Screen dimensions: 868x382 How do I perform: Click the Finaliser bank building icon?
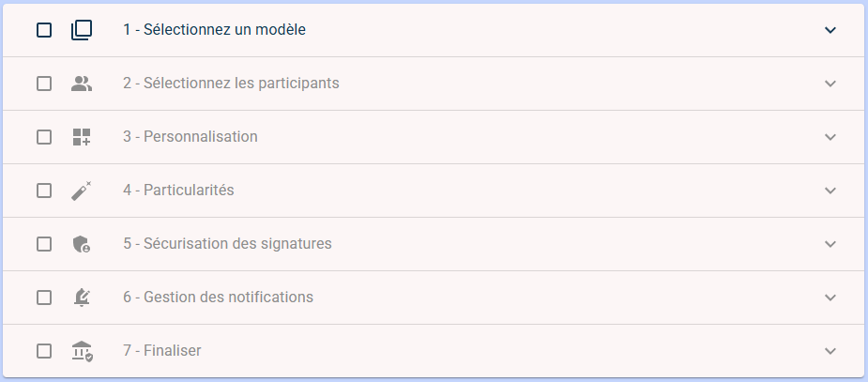click(82, 351)
